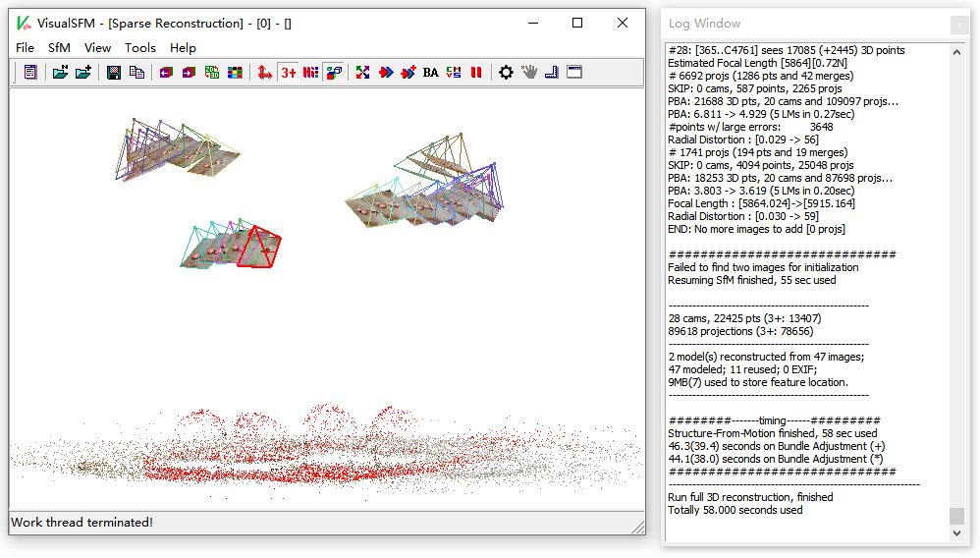This screenshot has height=558, width=980.
Task: Run Bundle Adjustment BA button
Action: pos(431,73)
